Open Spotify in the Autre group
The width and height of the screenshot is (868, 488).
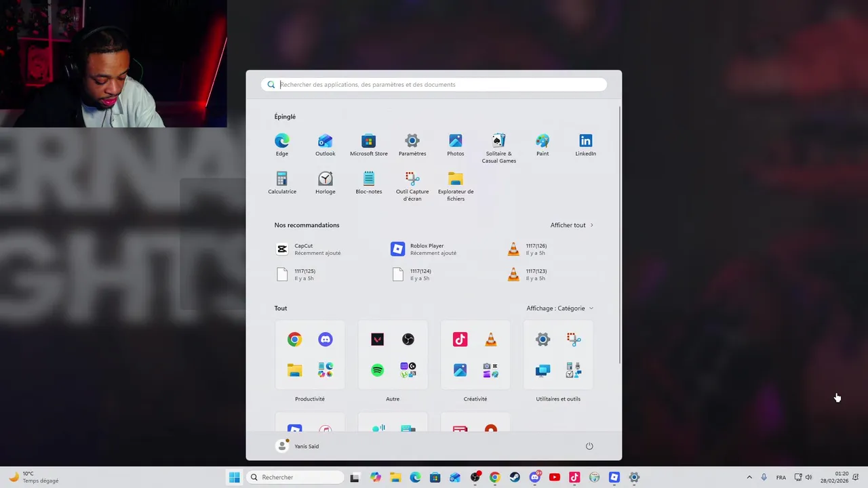tap(378, 370)
